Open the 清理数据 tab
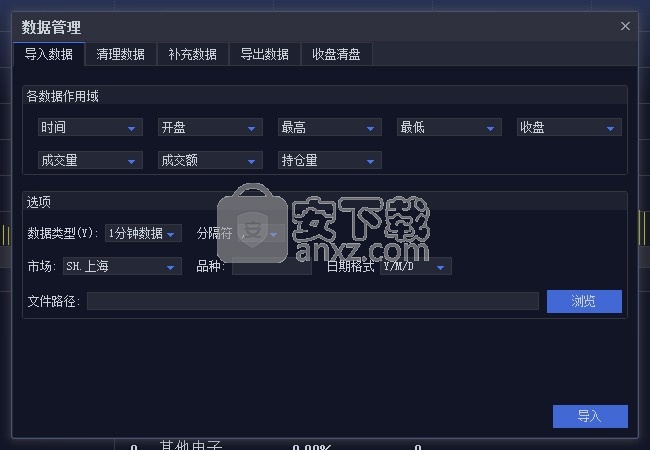This screenshot has height=450, width=650. [x=120, y=54]
